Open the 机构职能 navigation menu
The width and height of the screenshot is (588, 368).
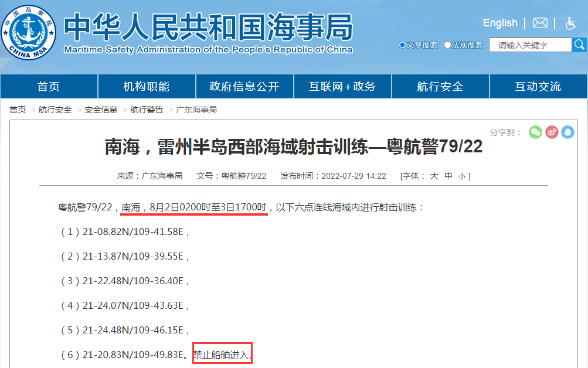point(147,87)
